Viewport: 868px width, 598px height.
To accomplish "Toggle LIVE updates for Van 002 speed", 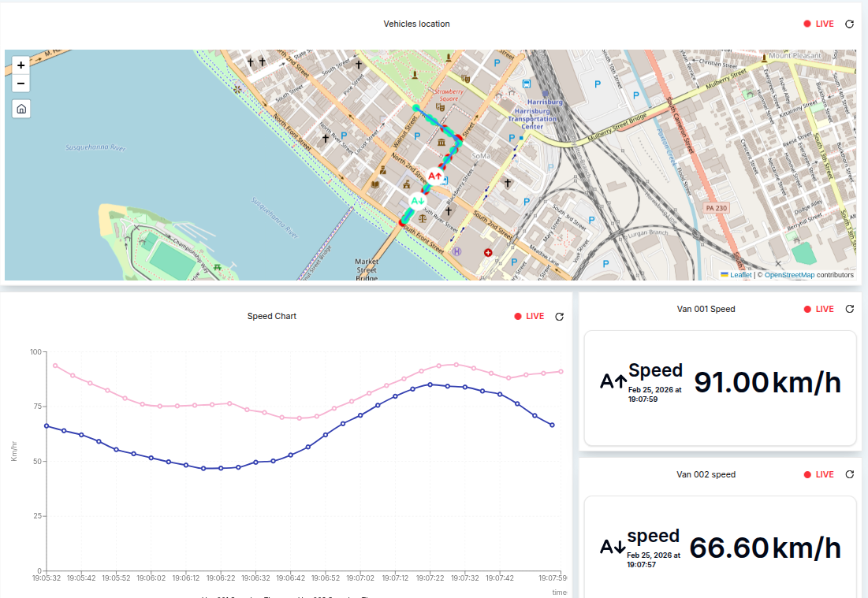I will coord(818,474).
